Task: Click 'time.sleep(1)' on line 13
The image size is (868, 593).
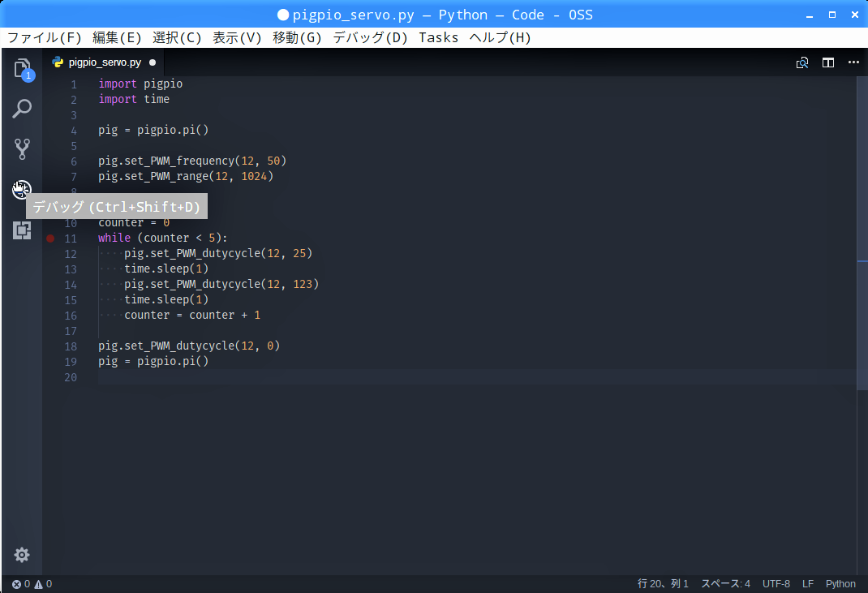Action: click(x=166, y=269)
